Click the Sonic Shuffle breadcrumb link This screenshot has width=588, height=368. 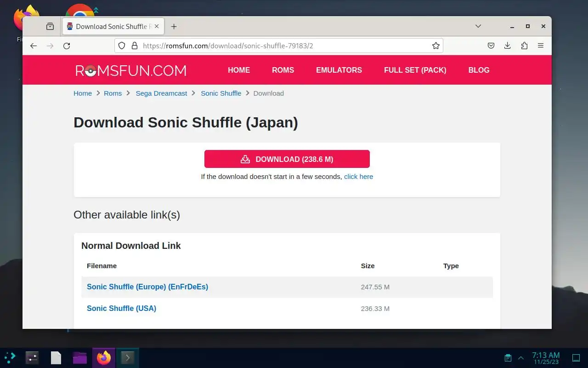click(221, 93)
